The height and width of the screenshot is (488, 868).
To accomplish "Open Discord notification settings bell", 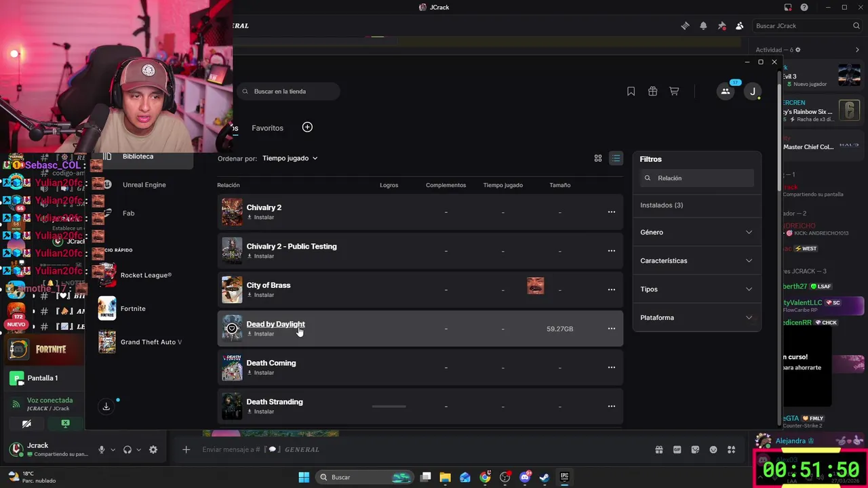I will (x=703, y=26).
